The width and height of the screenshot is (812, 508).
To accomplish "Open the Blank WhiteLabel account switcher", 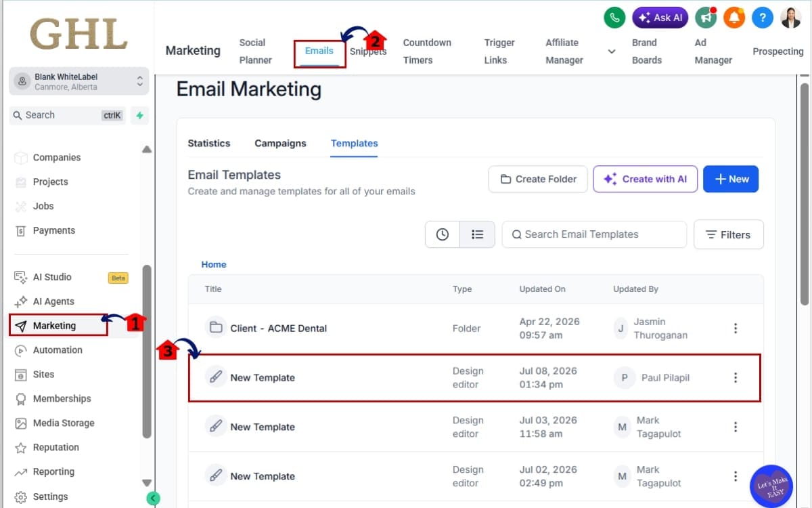I will [x=79, y=82].
